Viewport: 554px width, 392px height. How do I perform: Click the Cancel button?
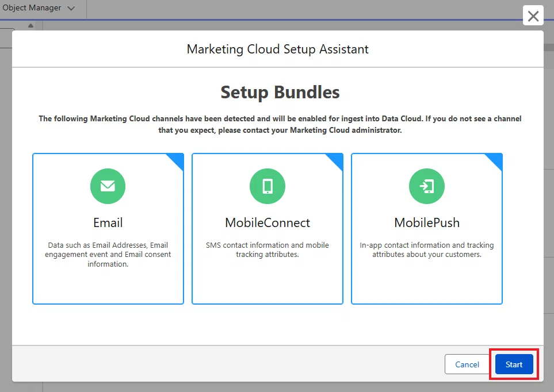tap(467, 364)
